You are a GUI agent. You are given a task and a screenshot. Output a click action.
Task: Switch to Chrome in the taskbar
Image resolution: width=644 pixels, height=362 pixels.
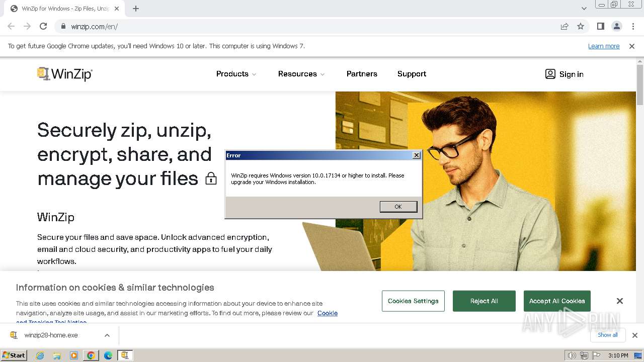pyautogui.click(x=91, y=355)
